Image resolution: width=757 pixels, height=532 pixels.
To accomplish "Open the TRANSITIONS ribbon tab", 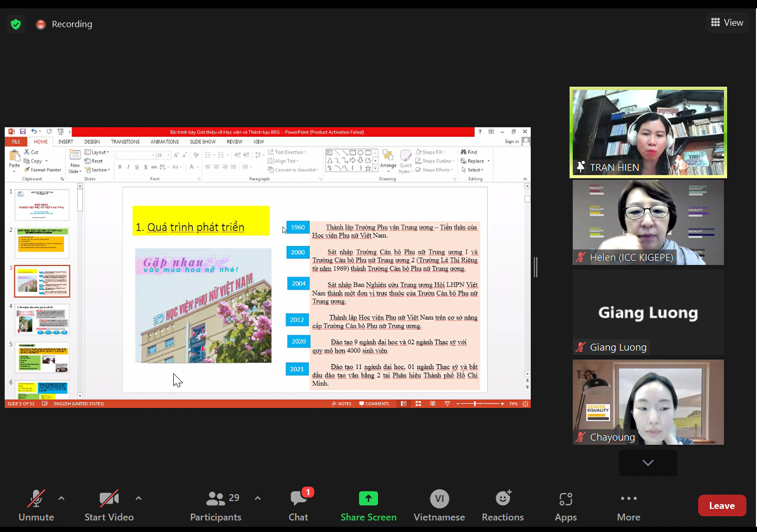I will tap(125, 142).
